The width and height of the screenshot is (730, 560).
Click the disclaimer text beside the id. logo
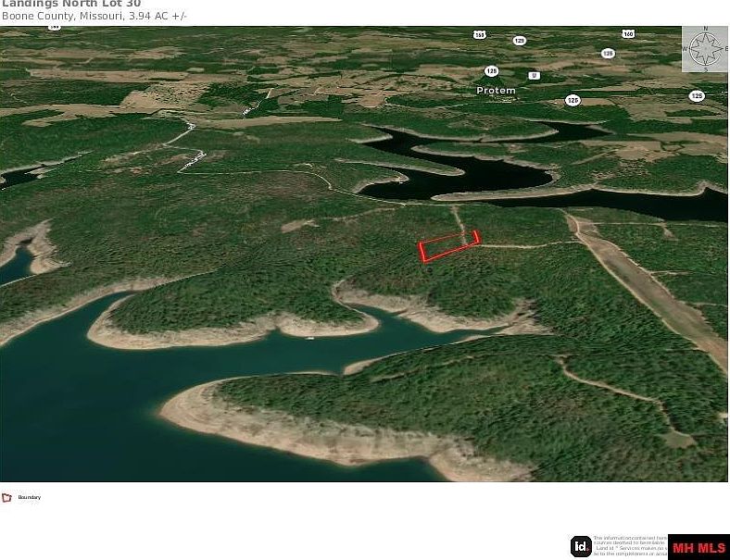[630, 546]
